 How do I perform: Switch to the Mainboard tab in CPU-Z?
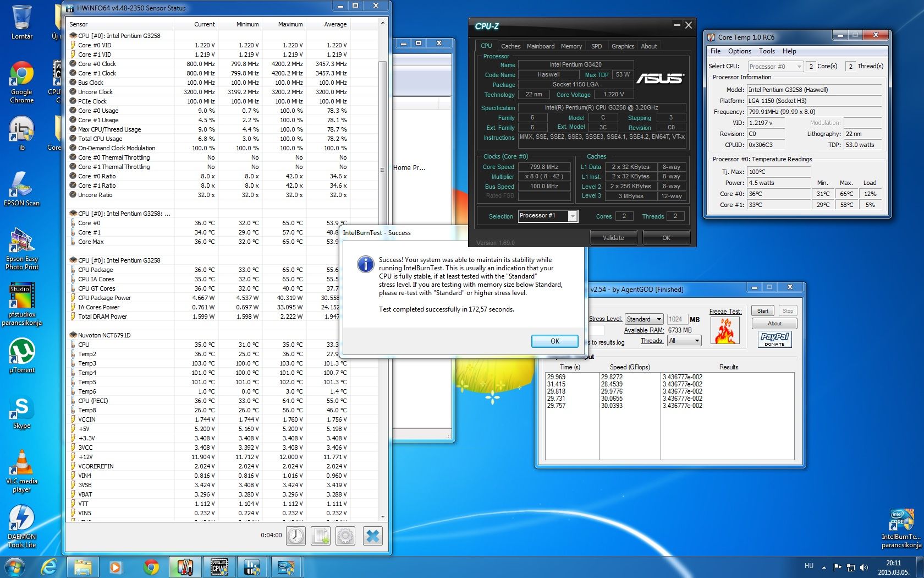point(541,46)
